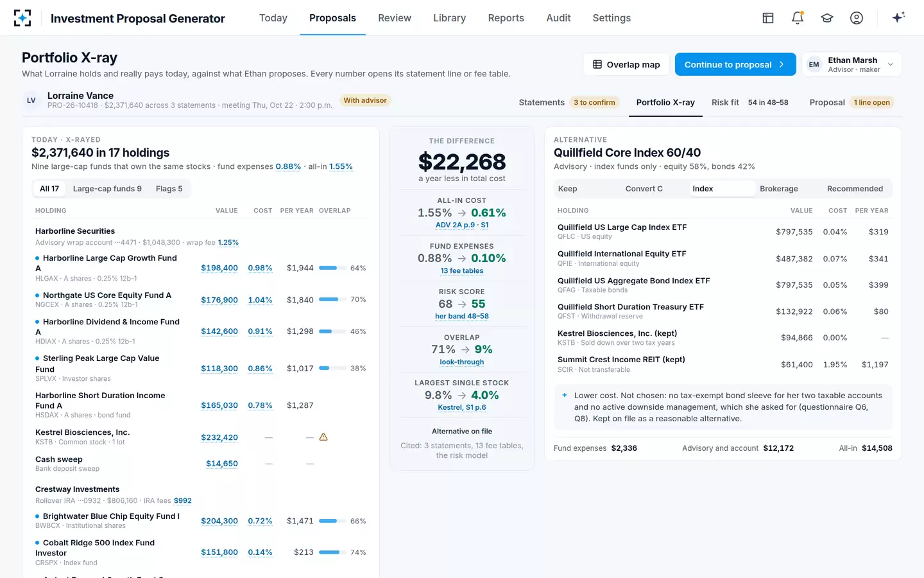The height and width of the screenshot is (578, 924).
Task: Show All 17 holdings
Action: tap(49, 189)
